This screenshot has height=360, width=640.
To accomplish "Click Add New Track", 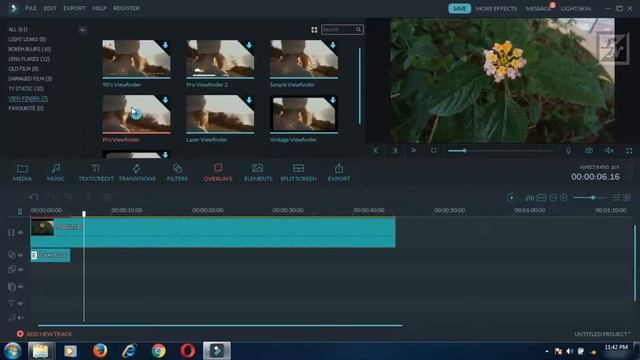I will click(x=44, y=334).
